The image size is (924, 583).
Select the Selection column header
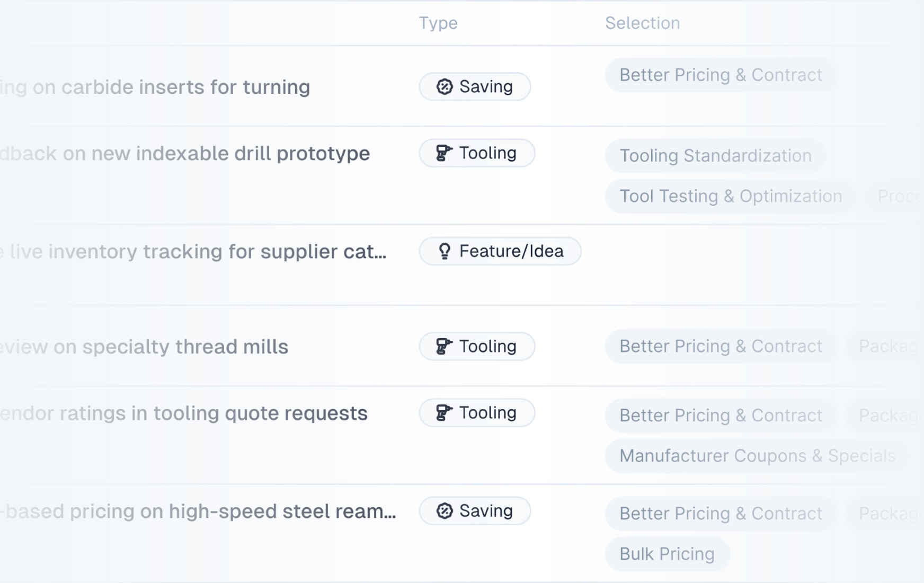[x=643, y=23]
